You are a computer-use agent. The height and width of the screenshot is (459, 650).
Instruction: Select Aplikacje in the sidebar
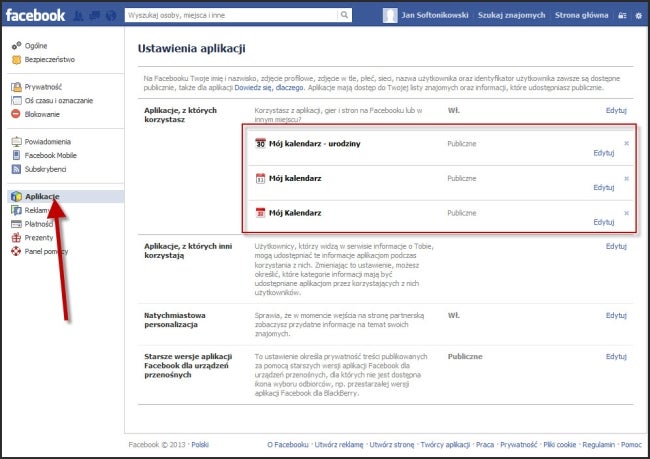point(65,197)
